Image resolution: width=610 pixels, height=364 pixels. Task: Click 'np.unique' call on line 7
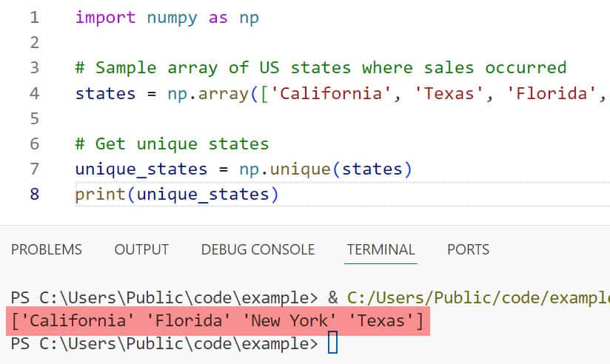tap(285, 169)
